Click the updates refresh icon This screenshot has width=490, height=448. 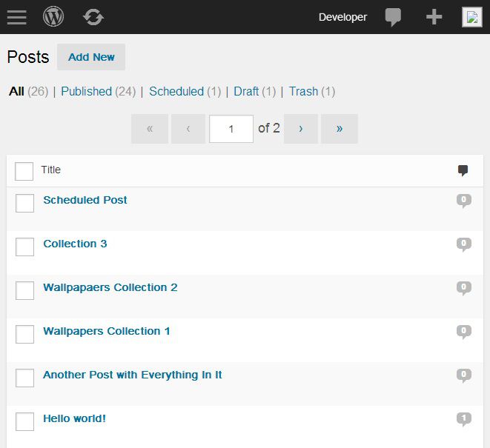tap(93, 17)
